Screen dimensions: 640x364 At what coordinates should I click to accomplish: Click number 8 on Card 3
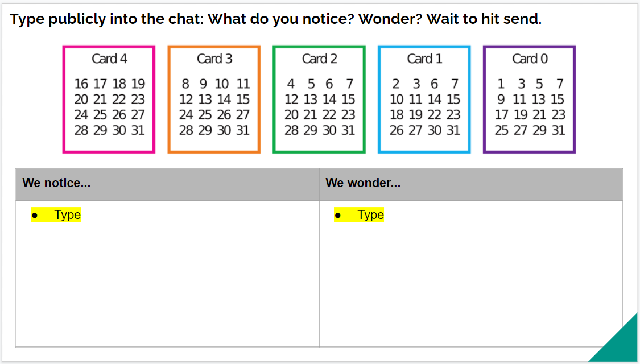coord(185,84)
